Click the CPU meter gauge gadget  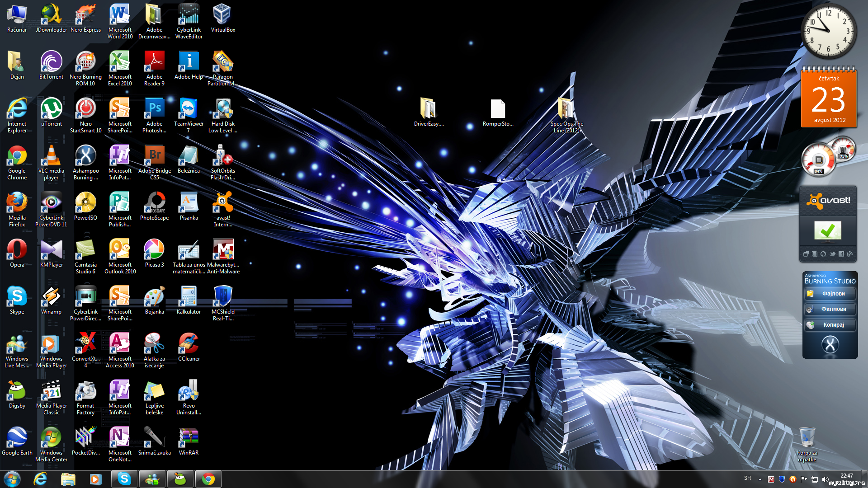click(818, 160)
